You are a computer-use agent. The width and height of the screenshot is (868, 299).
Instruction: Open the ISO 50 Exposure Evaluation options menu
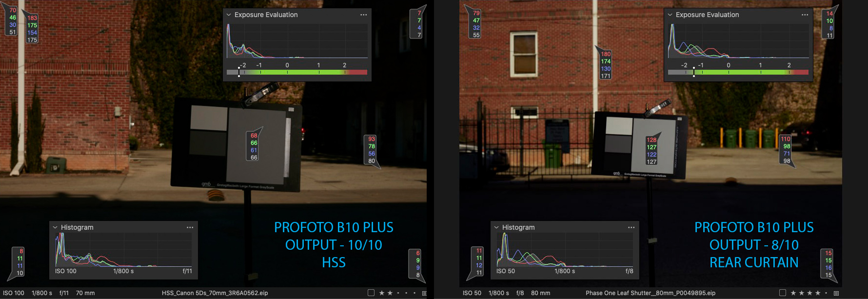pyautogui.click(x=805, y=15)
